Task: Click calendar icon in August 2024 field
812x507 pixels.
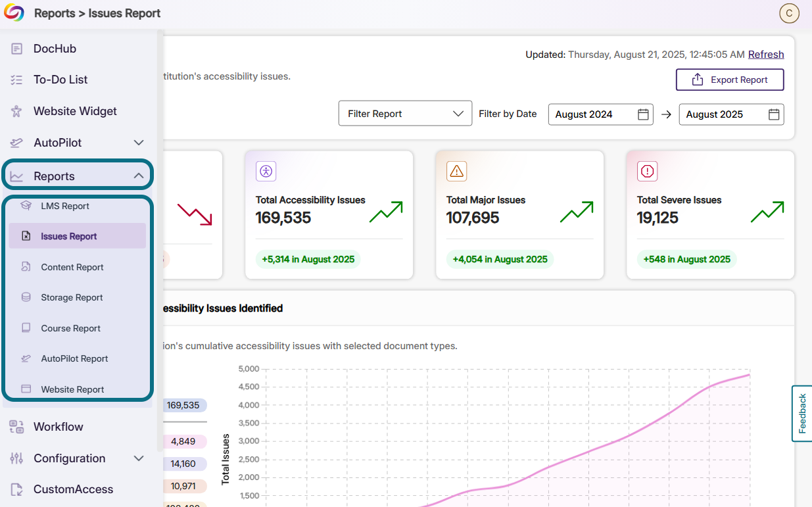Action: pyautogui.click(x=644, y=114)
